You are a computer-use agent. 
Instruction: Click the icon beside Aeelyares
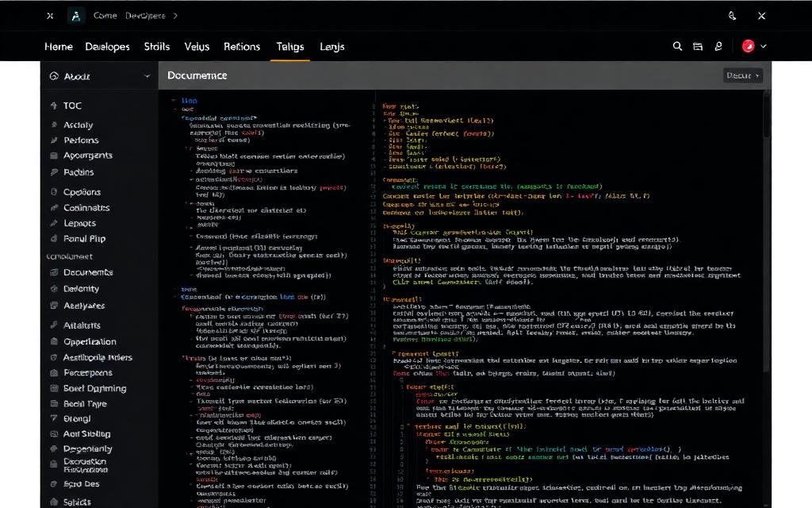[x=54, y=306]
